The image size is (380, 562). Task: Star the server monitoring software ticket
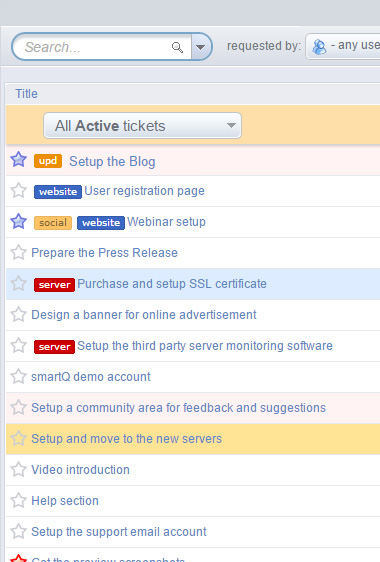[18, 345]
